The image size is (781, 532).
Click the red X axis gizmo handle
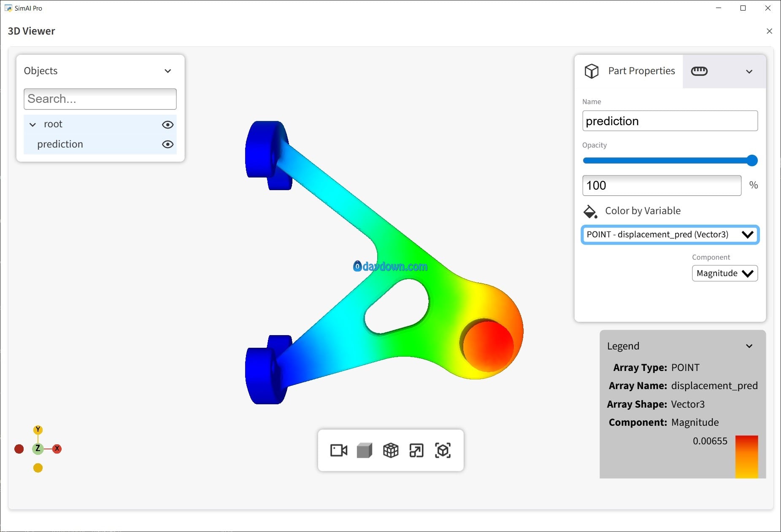pyautogui.click(x=57, y=449)
